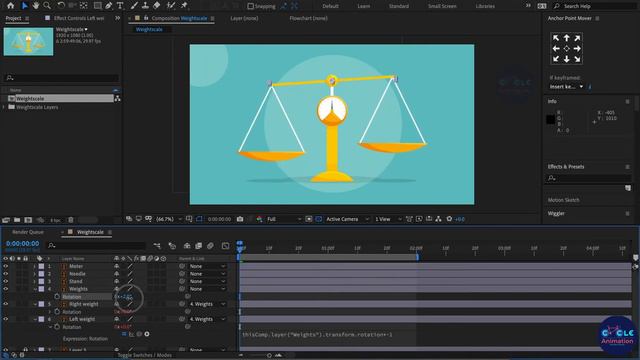Hide the Needle layer with its eye icon

[6, 274]
